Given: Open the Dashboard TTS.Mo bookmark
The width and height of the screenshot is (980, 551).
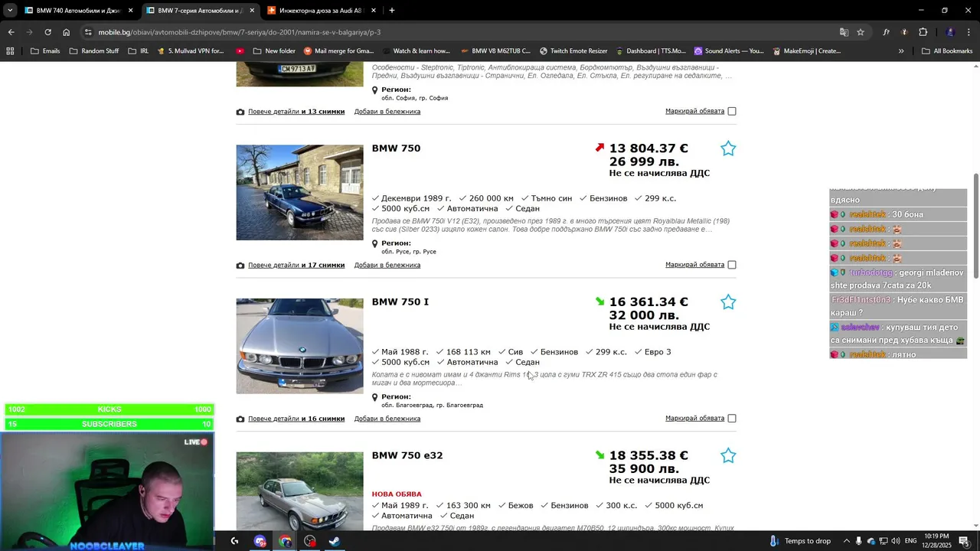Looking at the screenshot, I should point(650,51).
